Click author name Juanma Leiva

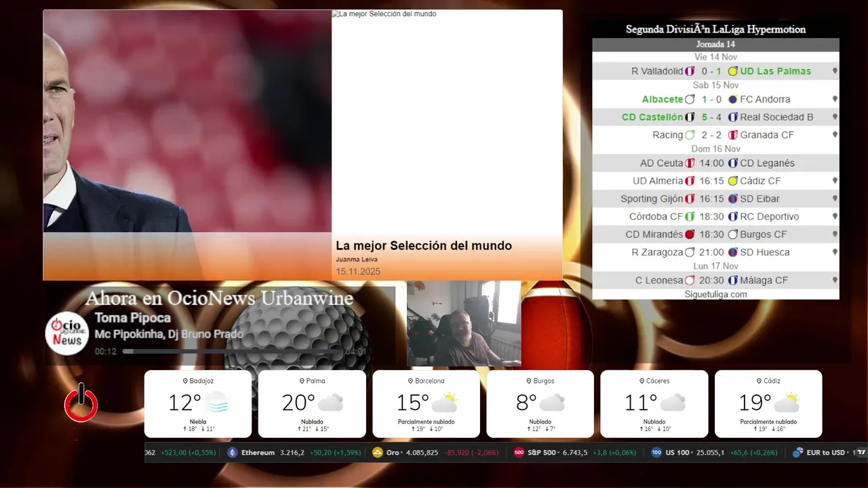point(357,260)
